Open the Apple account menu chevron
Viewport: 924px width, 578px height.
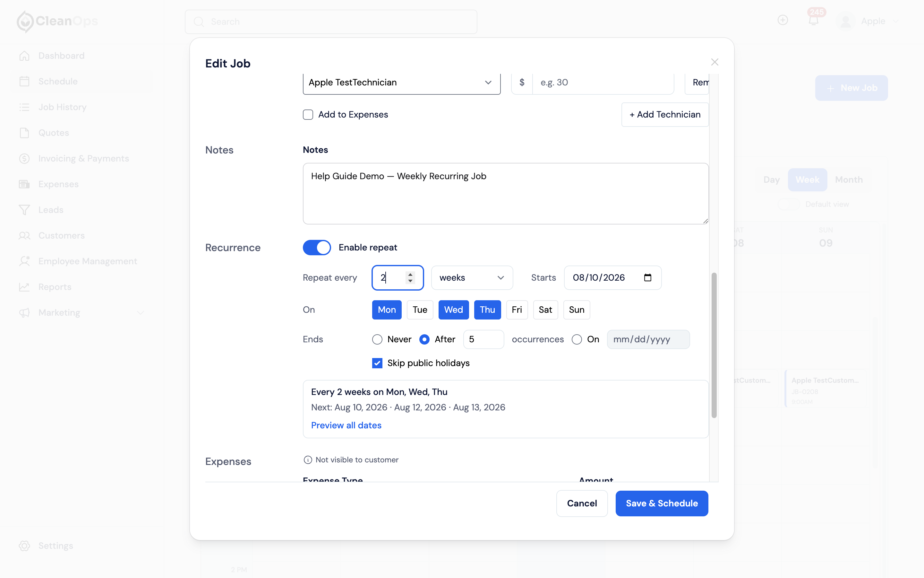coord(896,22)
